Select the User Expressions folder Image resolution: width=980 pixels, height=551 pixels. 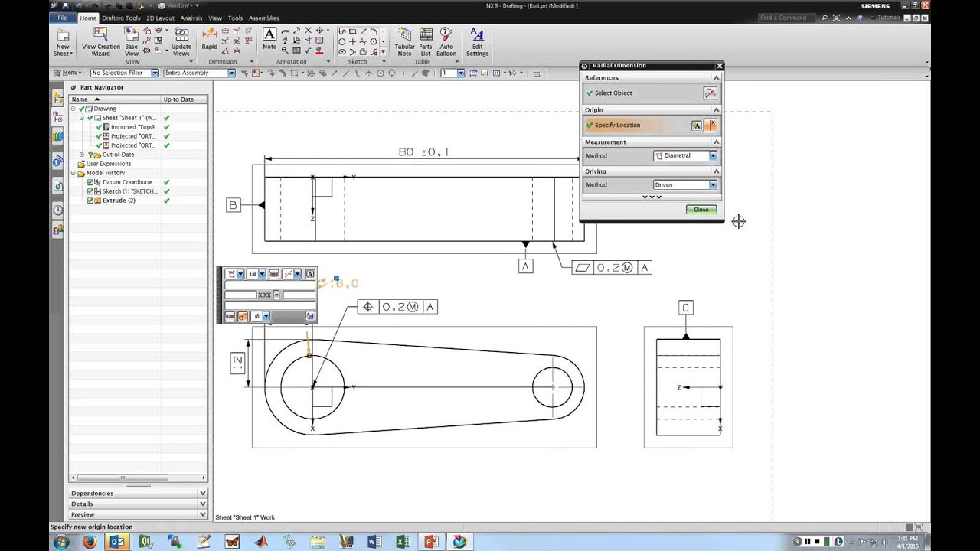tap(108, 164)
